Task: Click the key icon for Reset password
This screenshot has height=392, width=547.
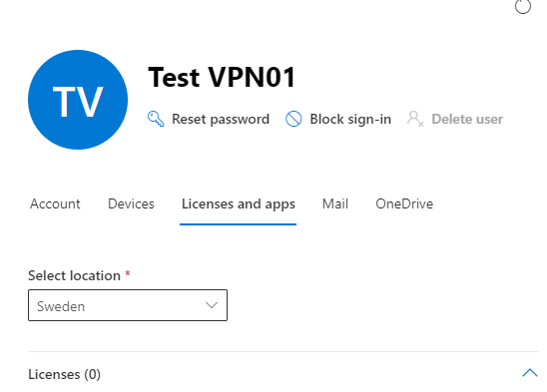Action: click(156, 119)
